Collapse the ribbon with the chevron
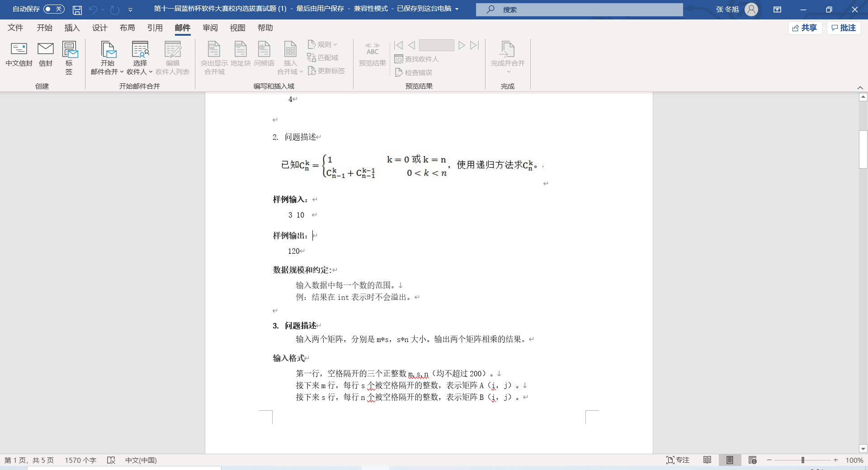 (x=860, y=87)
